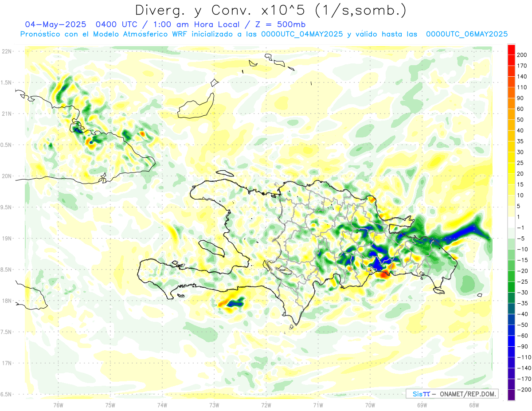Click color scale value -60
Image resolution: width=532 pixels, height=411 pixels.
click(x=522, y=336)
